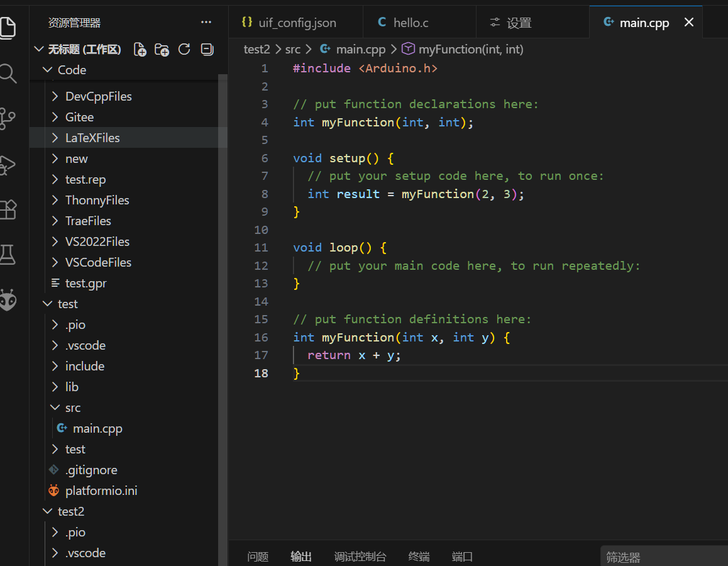Click line number 18 in the gutter
This screenshot has height=566, width=728.
261,374
